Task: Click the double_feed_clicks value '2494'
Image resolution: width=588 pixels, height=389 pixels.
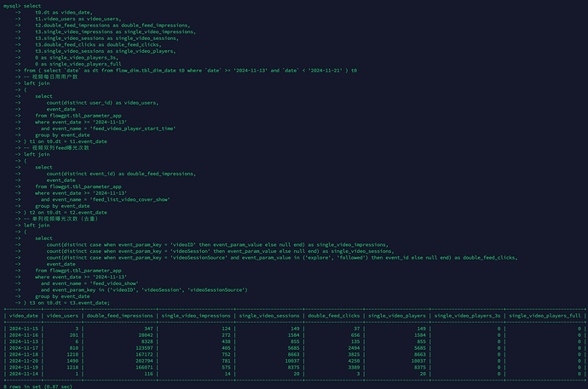Action: coord(354,348)
